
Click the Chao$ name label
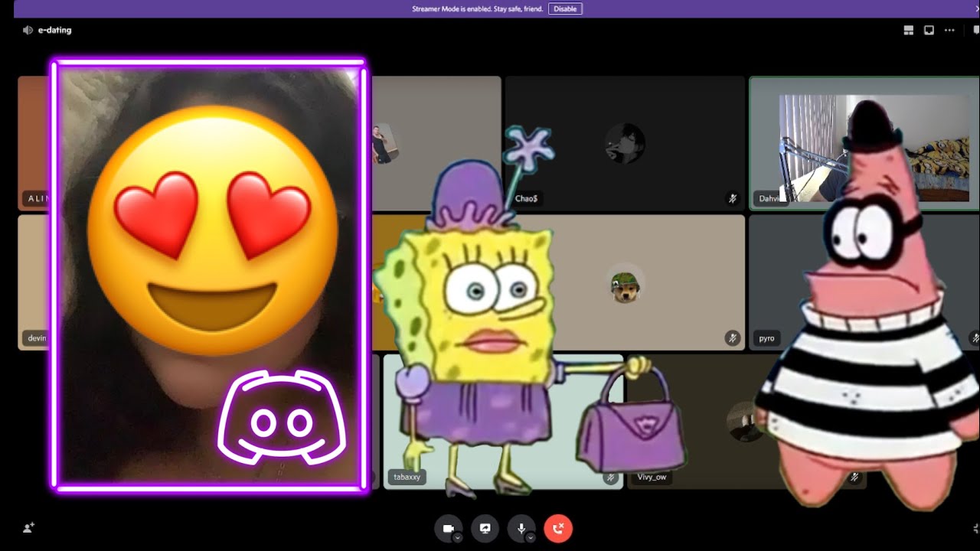[526, 199]
